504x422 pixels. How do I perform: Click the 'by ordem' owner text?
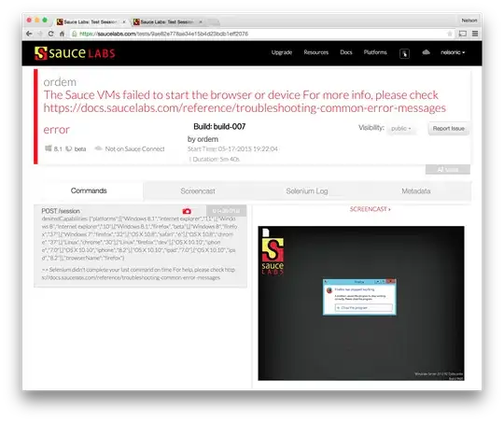point(203,139)
